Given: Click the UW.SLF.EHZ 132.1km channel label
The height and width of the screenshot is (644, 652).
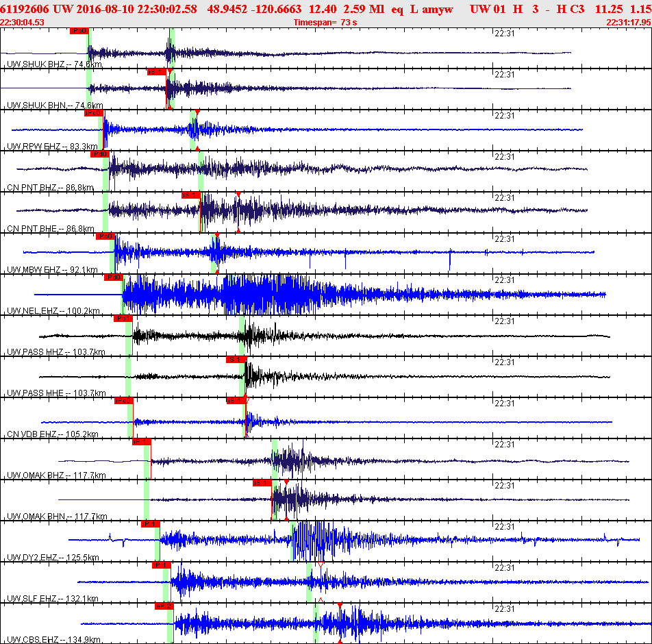Looking at the screenshot, I should point(53,599).
